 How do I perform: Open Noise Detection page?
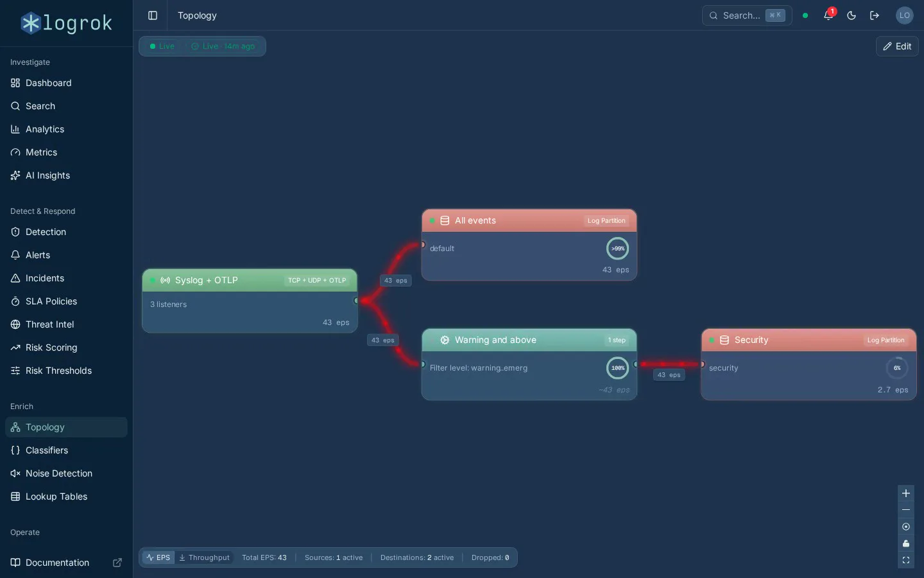pos(67,473)
